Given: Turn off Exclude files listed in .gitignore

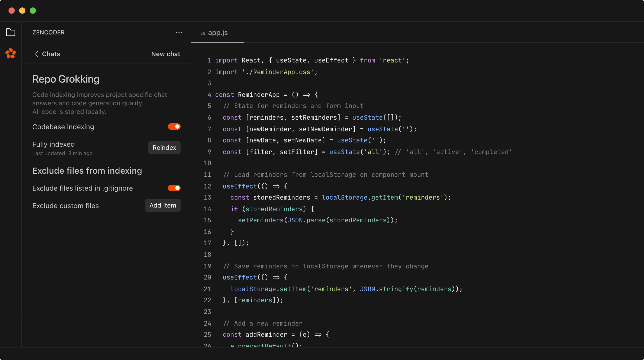Looking at the screenshot, I should [x=174, y=188].
